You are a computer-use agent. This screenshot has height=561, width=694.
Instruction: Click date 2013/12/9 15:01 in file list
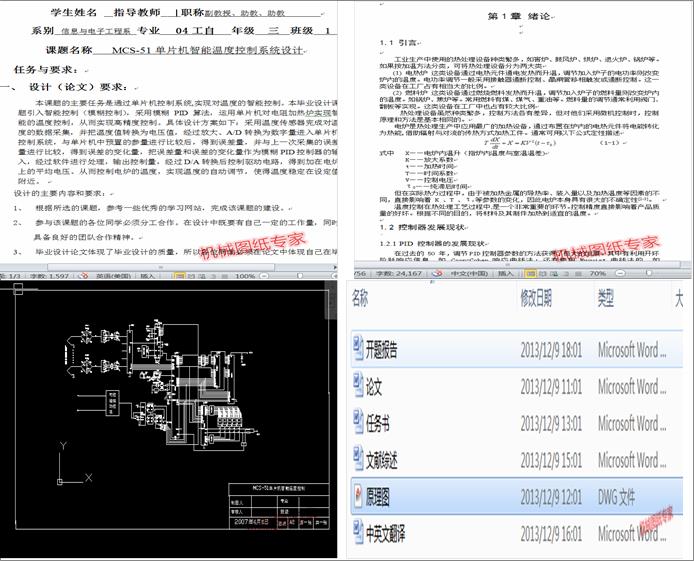click(551, 460)
